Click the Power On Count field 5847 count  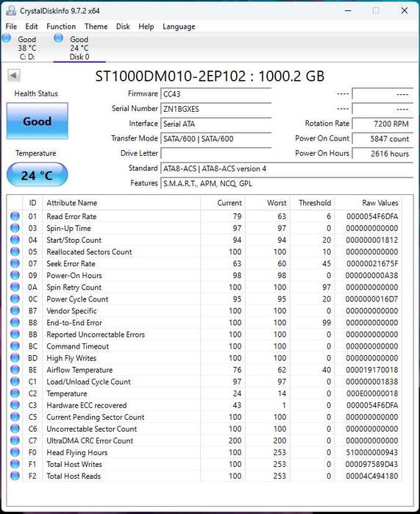[x=382, y=139]
